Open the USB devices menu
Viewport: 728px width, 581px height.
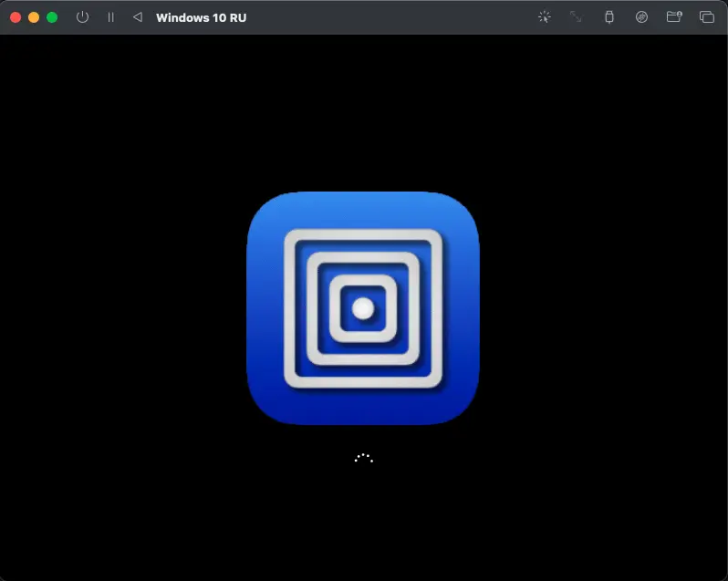(609, 17)
